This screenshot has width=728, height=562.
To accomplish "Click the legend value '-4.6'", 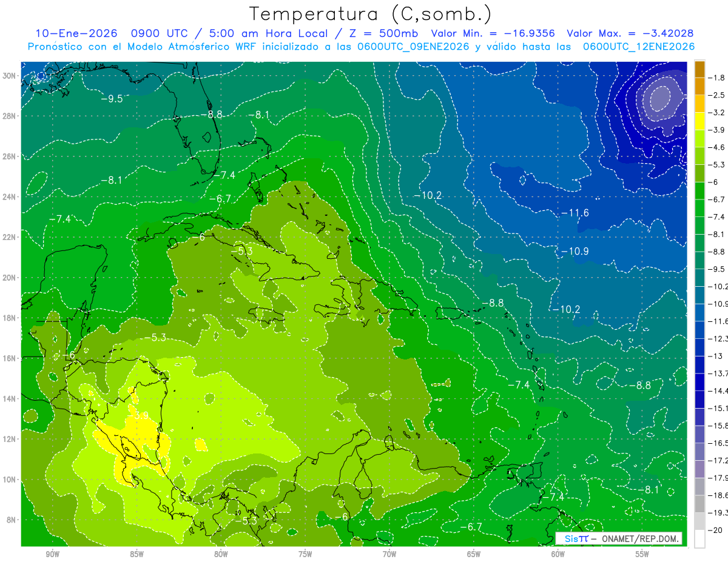I will (x=718, y=147).
